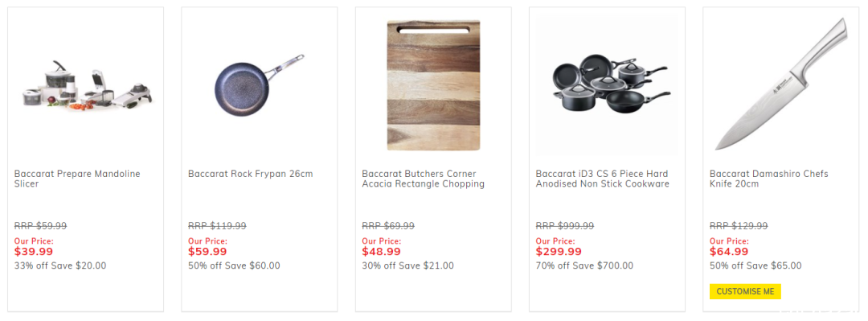Click the $48.99 chopping board price
This screenshot has width=868, height=321.
point(382,252)
